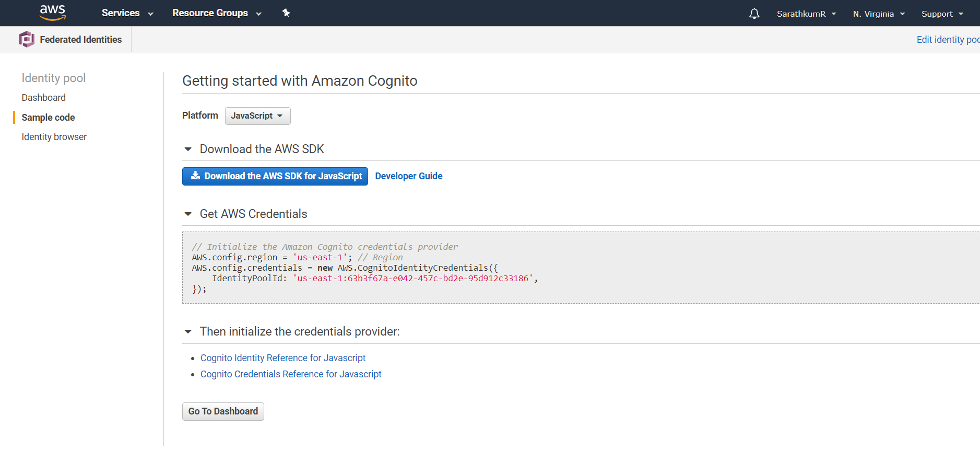Open Cognito Identity Reference for Javascript
The width and height of the screenshot is (980, 473).
[283, 358]
